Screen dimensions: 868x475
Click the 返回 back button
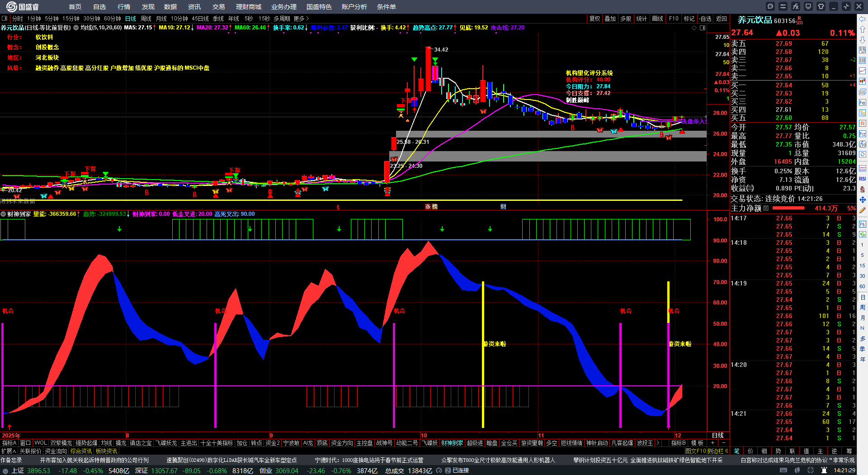point(722,19)
